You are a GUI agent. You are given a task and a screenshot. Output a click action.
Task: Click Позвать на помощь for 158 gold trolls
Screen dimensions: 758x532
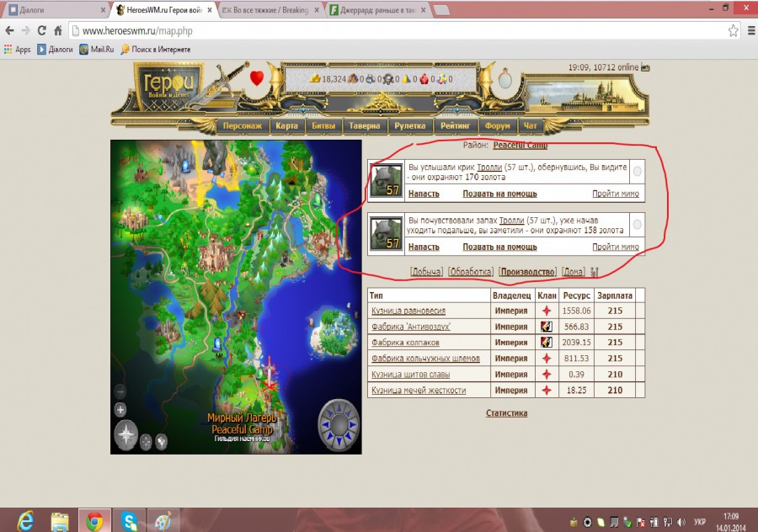pyautogui.click(x=499, y=247)
